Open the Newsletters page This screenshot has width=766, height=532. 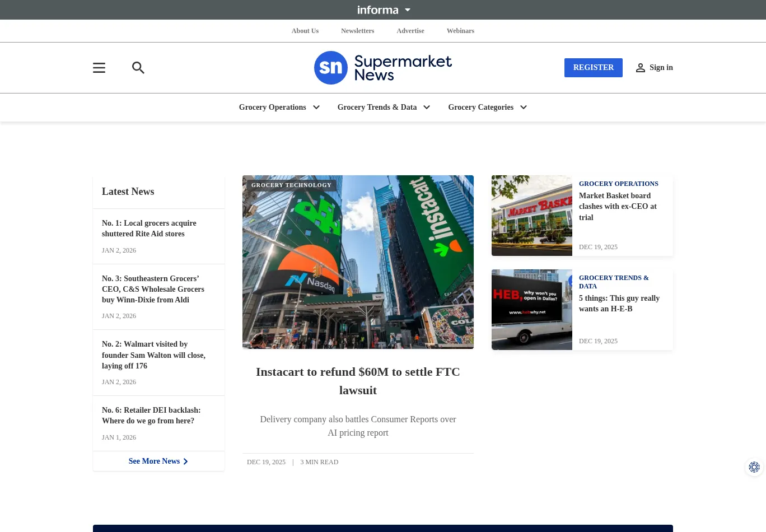pos(357,31)
